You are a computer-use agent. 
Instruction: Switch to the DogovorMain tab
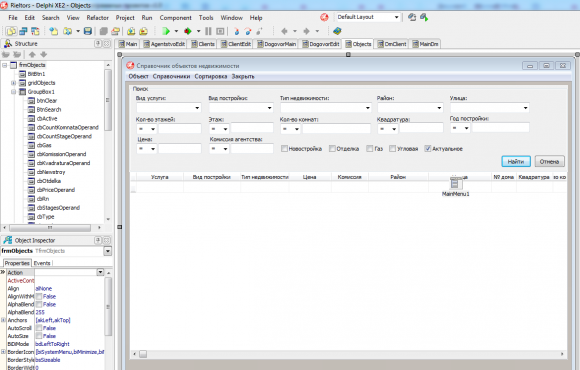coord(276,44)
